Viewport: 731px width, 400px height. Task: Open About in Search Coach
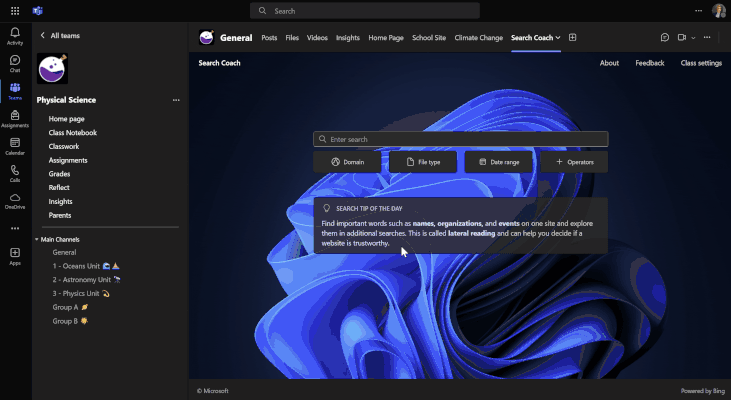(609, 63)
